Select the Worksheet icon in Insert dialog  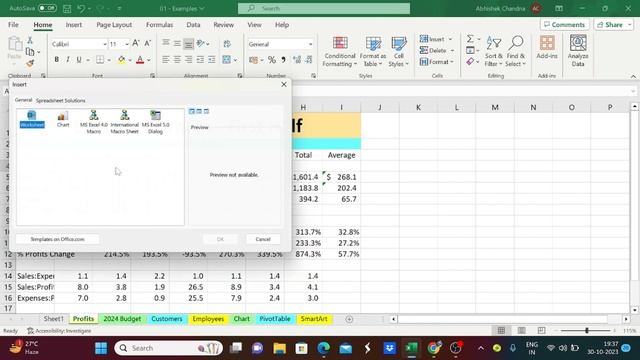32,119
